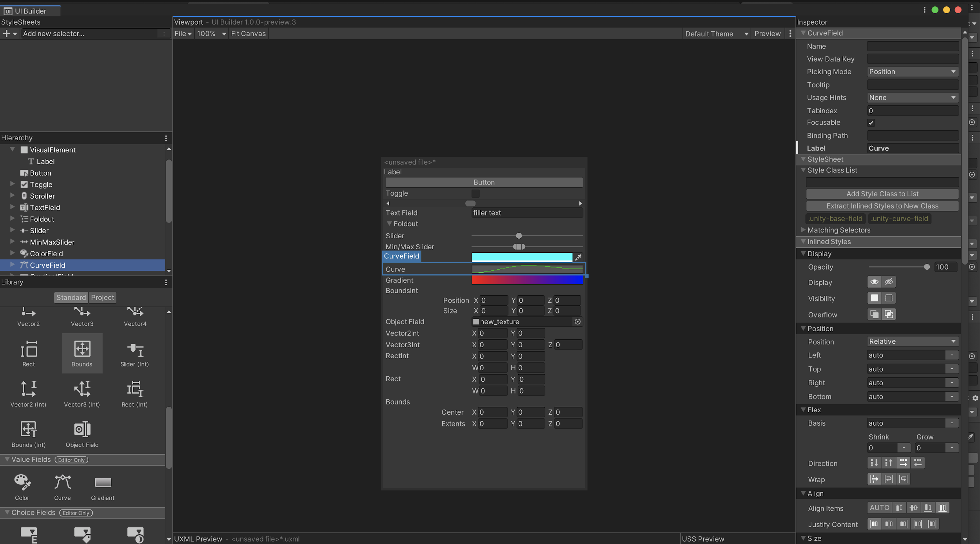Set Display to visible eye icon
Image resolution: width=980 pixels, height=544 pixels.
pyautogui.click(x=874, y=282)
